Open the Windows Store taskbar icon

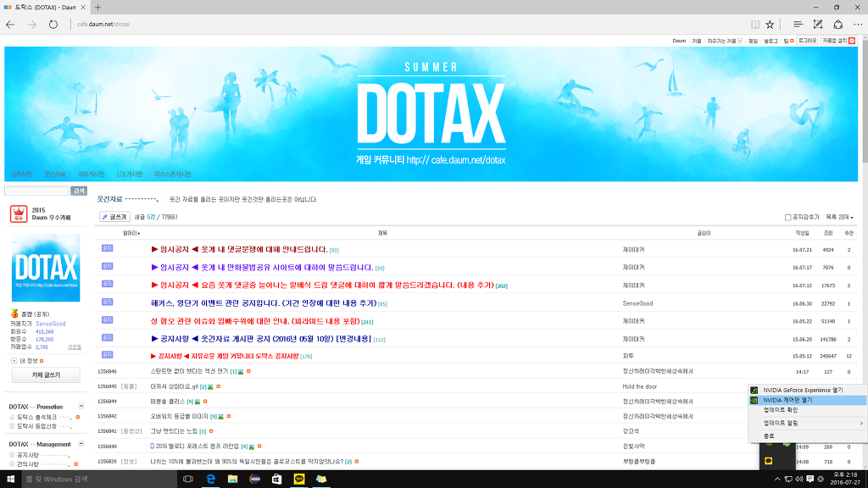click(x=277, y=480)
